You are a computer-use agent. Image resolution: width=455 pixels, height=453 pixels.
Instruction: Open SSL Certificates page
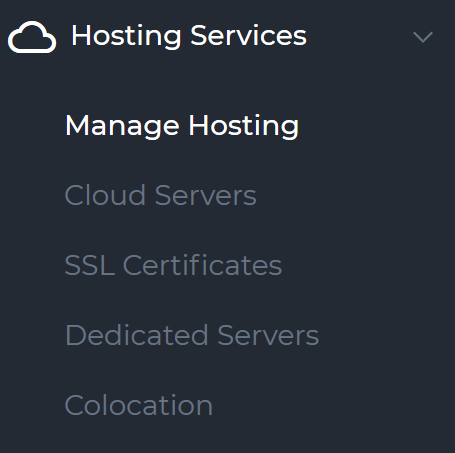click(173, 265)
